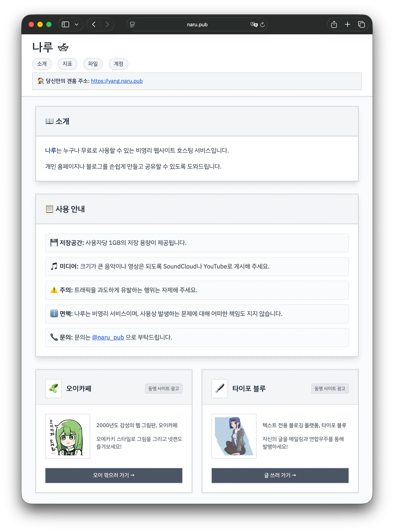Click the 글 쓰러 가기 button

pos(280,475)
